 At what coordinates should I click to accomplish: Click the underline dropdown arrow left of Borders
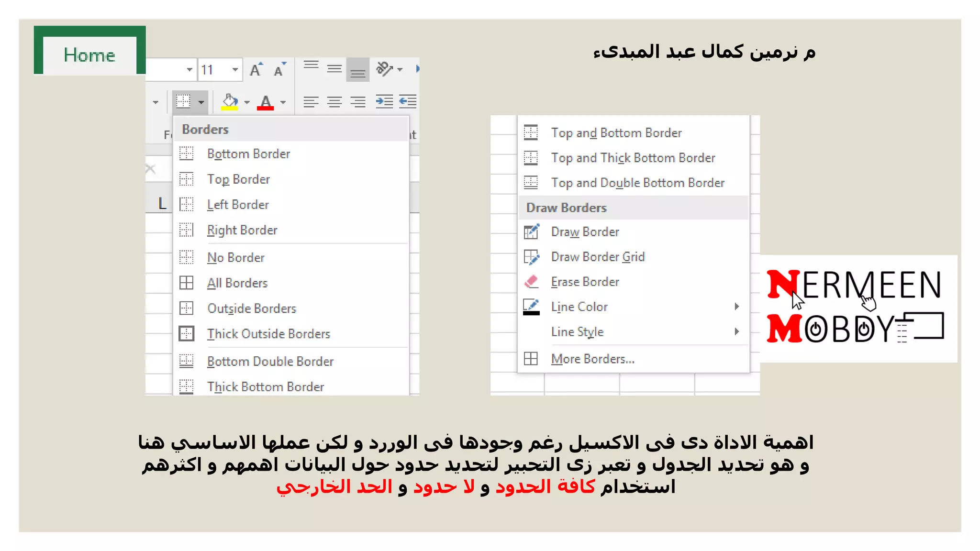coord(156,102)
